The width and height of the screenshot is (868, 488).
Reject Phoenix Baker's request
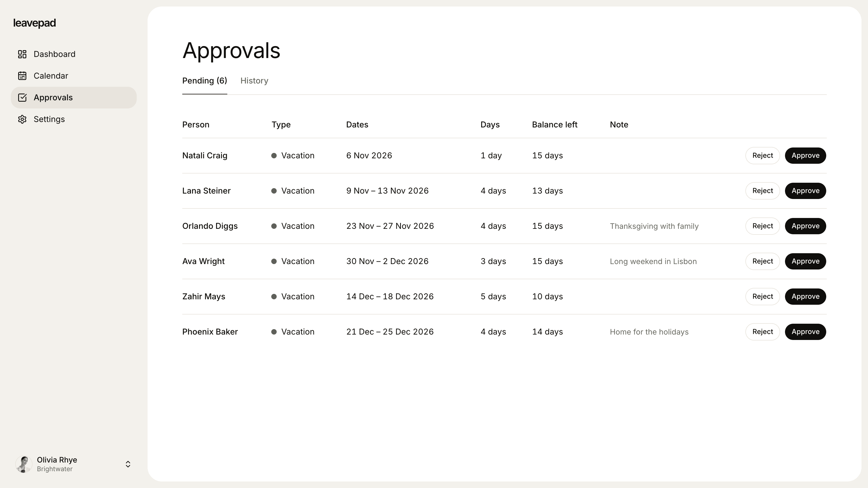point(762,332)
